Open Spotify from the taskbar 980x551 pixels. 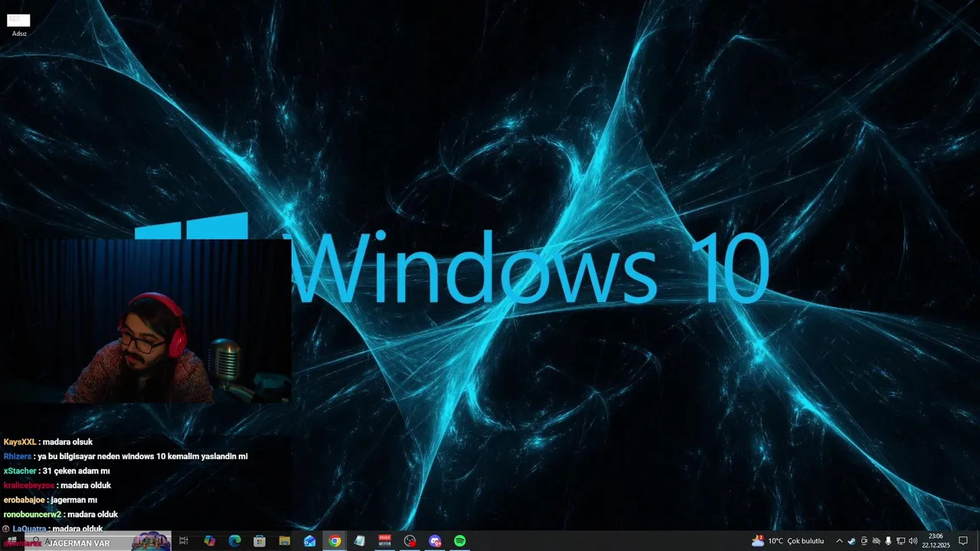(459, 541)
